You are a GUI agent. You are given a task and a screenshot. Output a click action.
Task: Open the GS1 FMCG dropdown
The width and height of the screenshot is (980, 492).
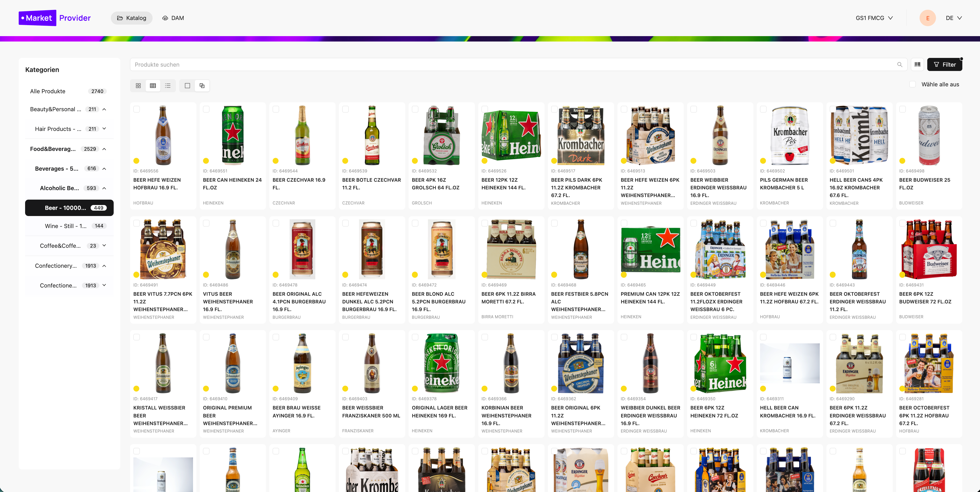pos(874,18)
